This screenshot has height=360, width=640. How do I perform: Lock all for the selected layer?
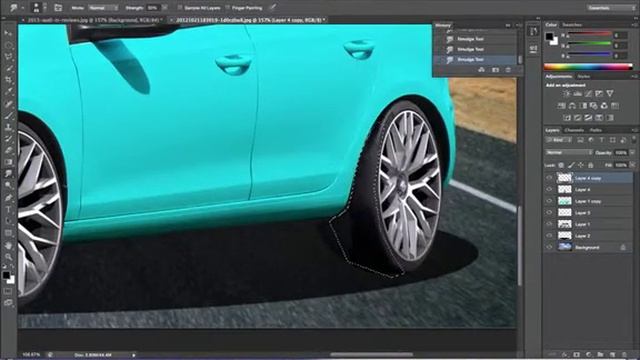[591, 165]
